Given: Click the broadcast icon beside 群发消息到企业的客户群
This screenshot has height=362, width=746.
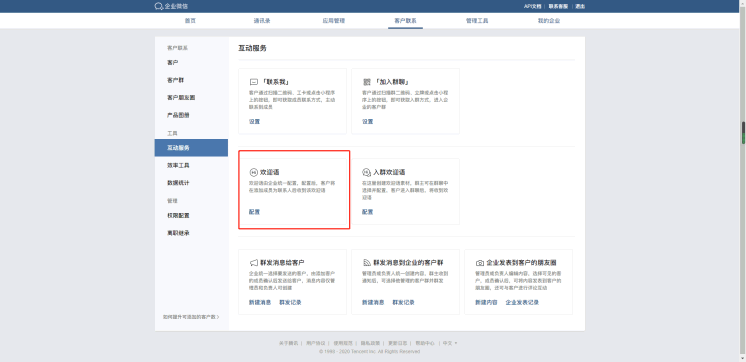Looking at the screenshot, I should 367,263.
